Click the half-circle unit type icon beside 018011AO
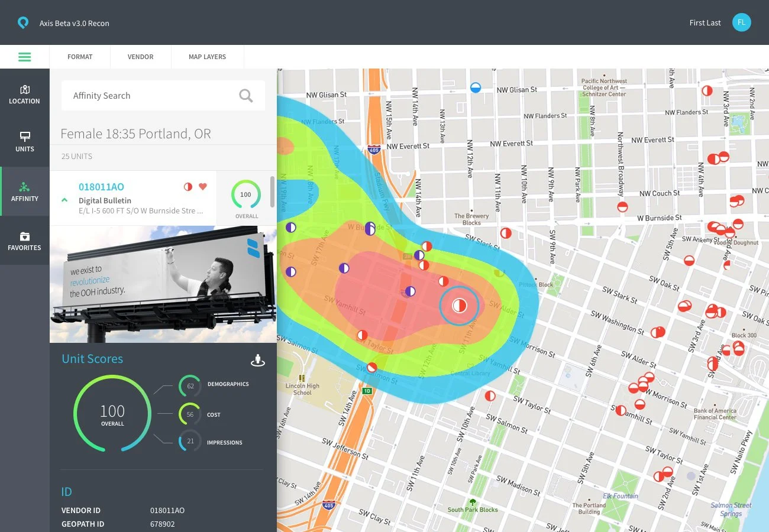 188,187
